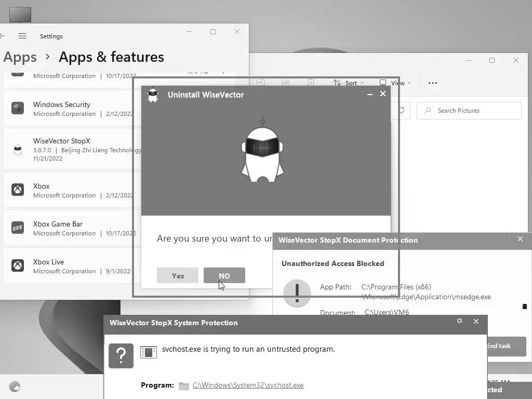This screenshot has width=532, height=399.
Task: Select the Xbox Game Bar entry
Action: tap(72, 228)
